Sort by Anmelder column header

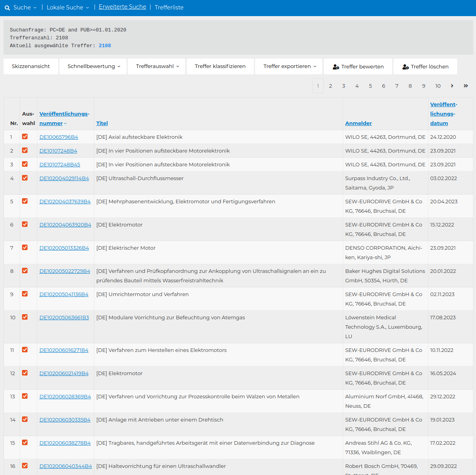(x=358, y=123)
